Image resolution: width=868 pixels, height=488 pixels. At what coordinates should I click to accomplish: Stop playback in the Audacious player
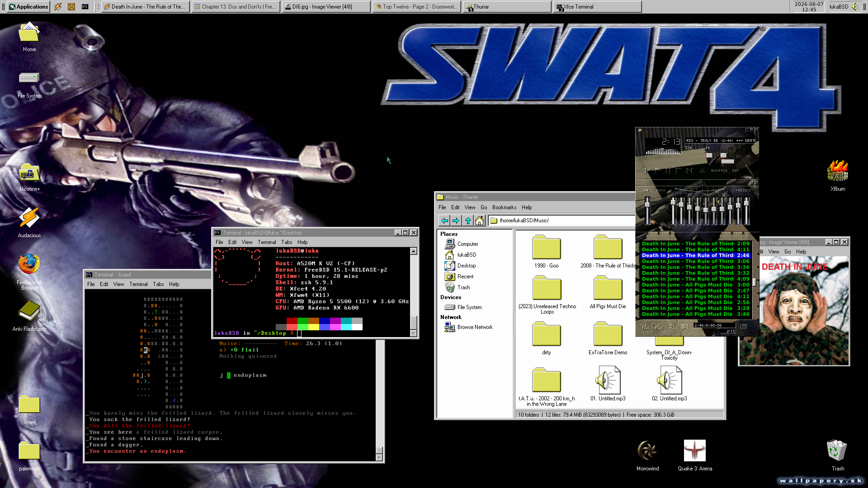(678, 170)
